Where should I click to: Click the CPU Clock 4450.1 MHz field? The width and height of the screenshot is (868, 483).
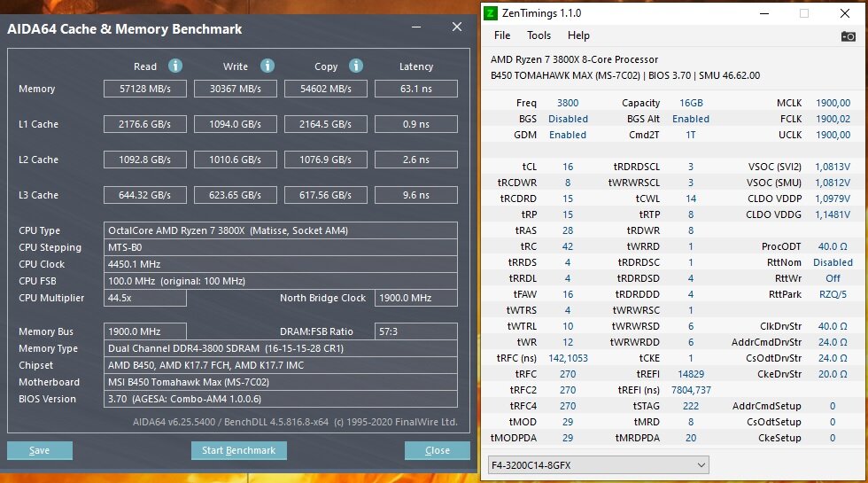coord(281,264)
